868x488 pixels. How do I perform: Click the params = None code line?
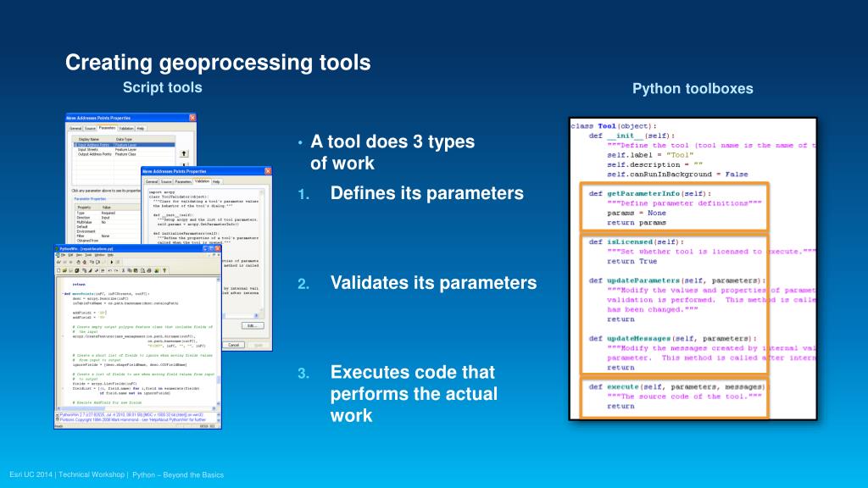[x=636, y=213]
